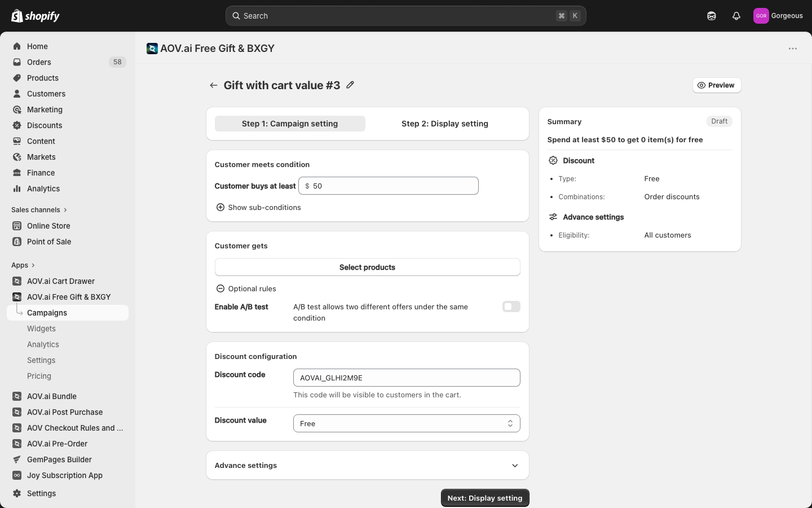Viewport: 812px width, 508px height.
Task: Click the Draft status badge
Action: tap(720, 121)
